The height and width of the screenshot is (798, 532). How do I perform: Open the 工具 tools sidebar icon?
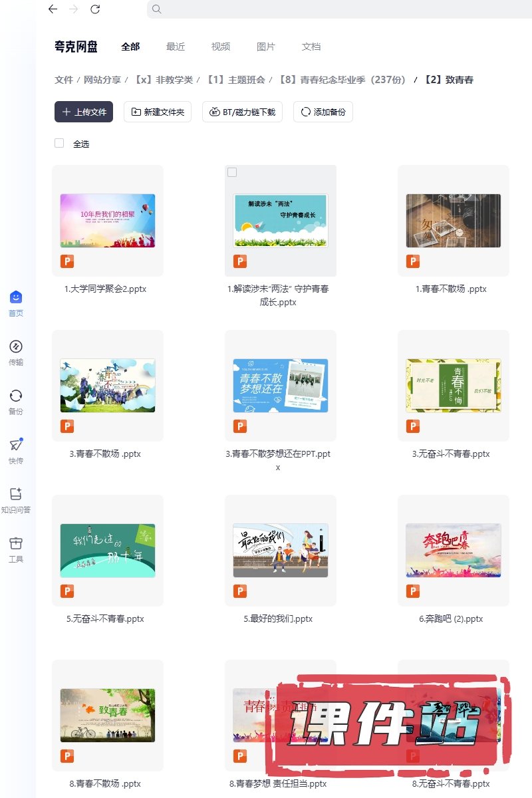[16, 543]
